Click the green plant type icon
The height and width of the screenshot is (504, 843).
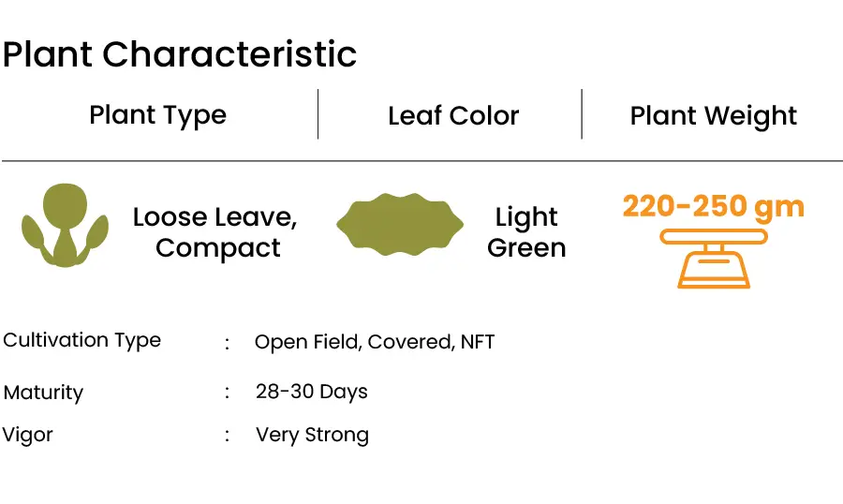(x=65, y=225)
